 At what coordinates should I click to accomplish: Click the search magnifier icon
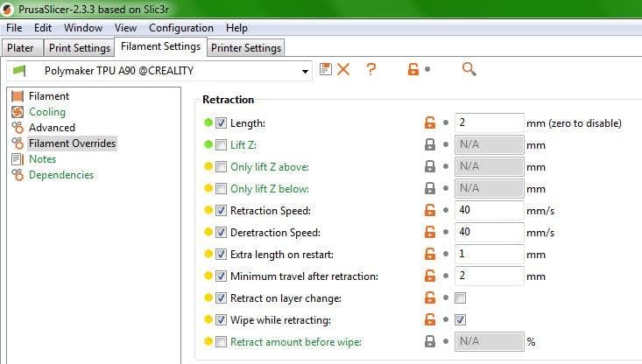pos(469,69)
